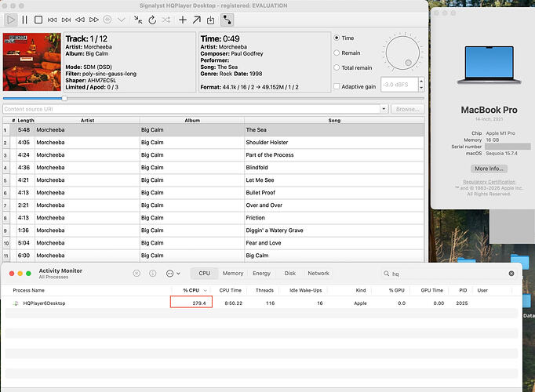535x392 pixels.
Task: Click the -3.0 dBFS volume field
Action: pos(399,85)
